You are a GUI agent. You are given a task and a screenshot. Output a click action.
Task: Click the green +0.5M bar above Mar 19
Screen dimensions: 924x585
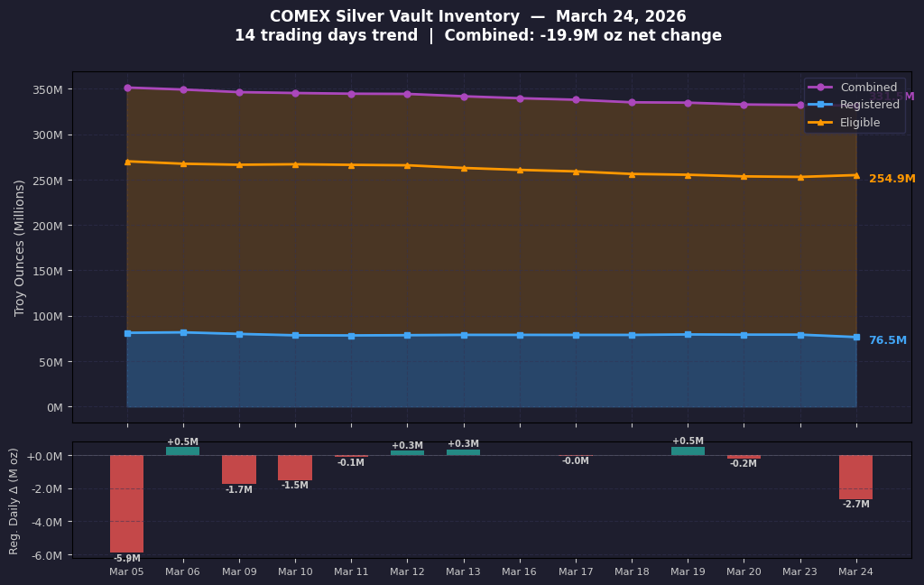point(687,450)
